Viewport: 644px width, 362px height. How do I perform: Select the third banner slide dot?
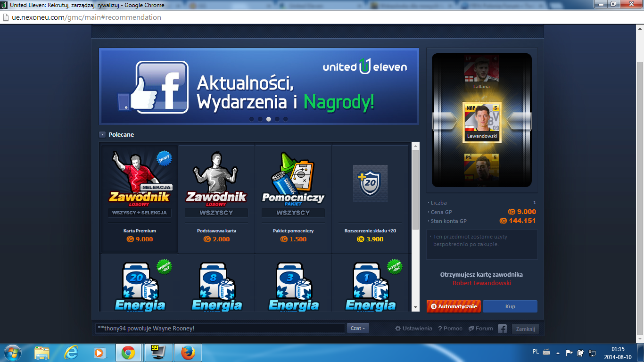tap(269, 119)
